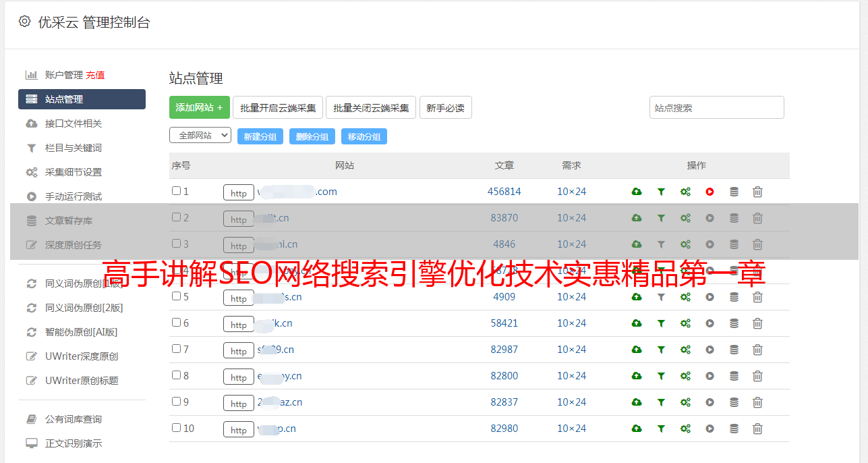Open 账户管理 in the sidebar
Image resolution: width=868 pixels, height=463 pixels.
click(64, 75)
